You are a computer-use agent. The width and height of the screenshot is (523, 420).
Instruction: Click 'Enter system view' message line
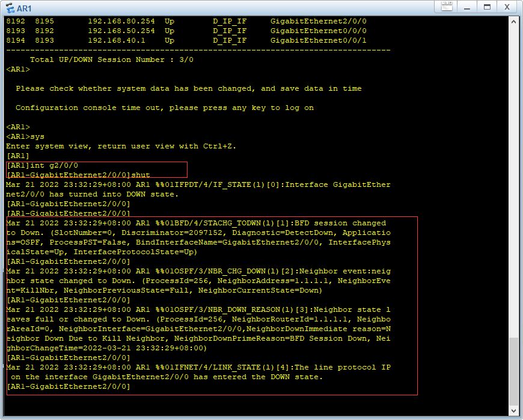click(x=121, y=146)
